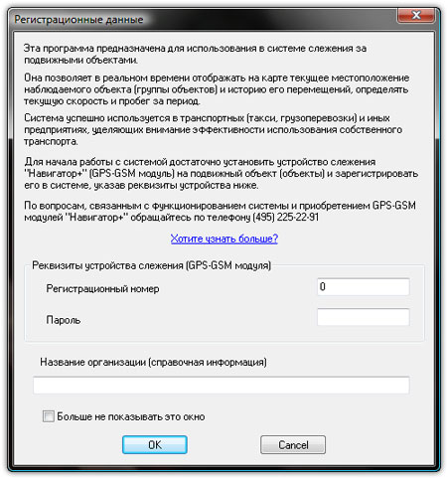Click the 'Пароль' label text
This screenshot has height=479, width=448.
(x=64, y=320)
